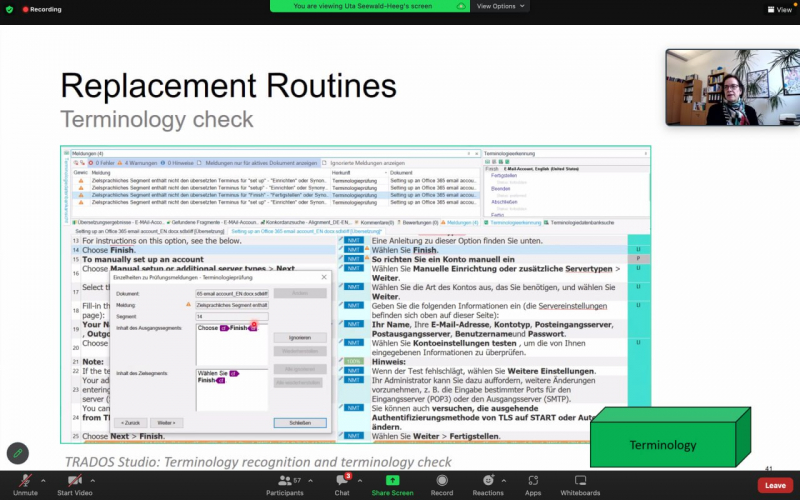Click the red Recording indicator

click(42, 9)
